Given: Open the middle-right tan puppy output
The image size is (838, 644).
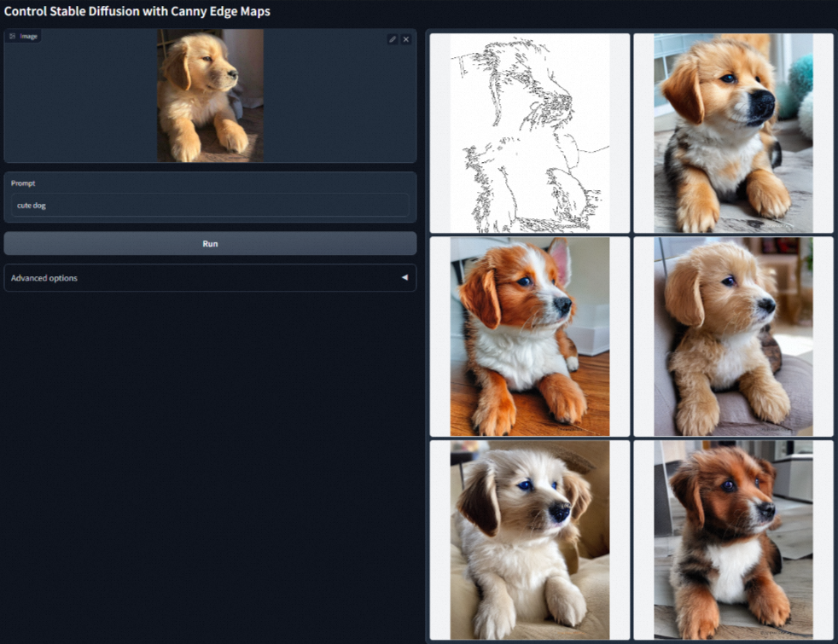Looking at the screenshot, I should click(x=732, y=336).
